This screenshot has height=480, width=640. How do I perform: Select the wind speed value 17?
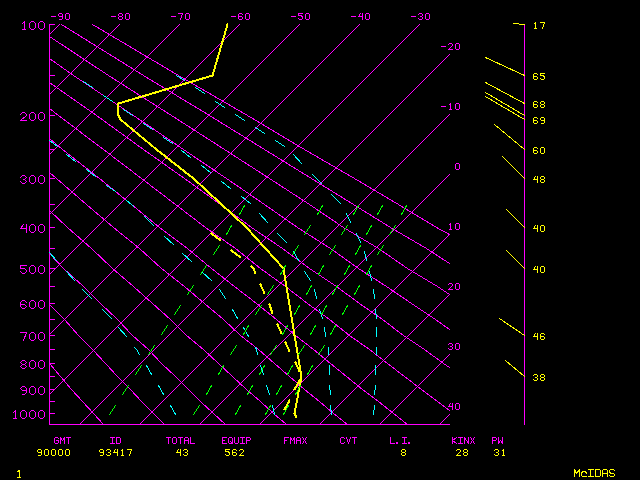(539, 25)
